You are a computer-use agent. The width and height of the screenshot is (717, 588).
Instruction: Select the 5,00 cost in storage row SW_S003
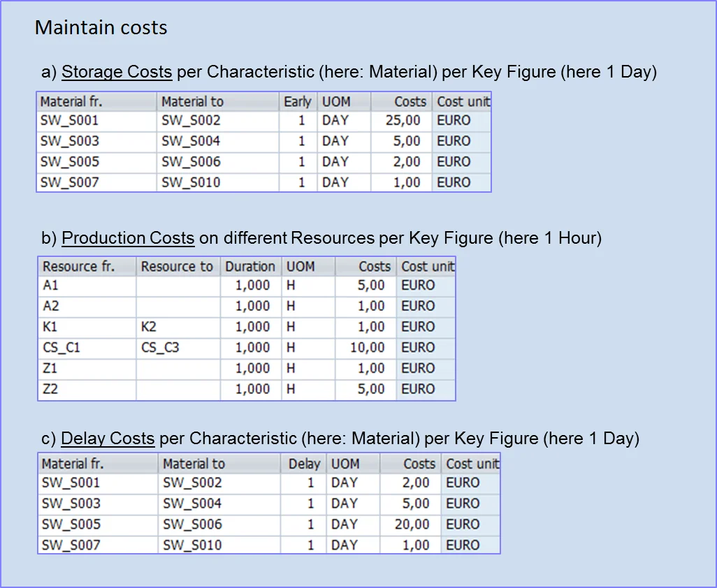pyautogui.click(x=402, y=141)
